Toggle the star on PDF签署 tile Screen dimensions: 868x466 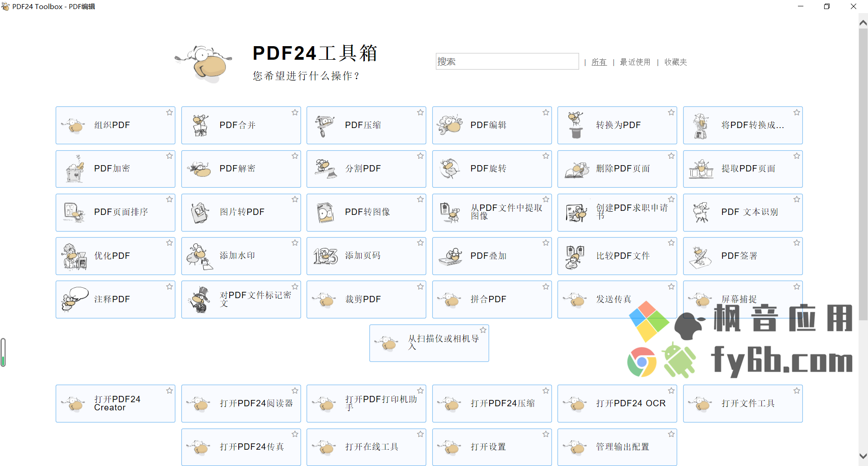(797, 243)
